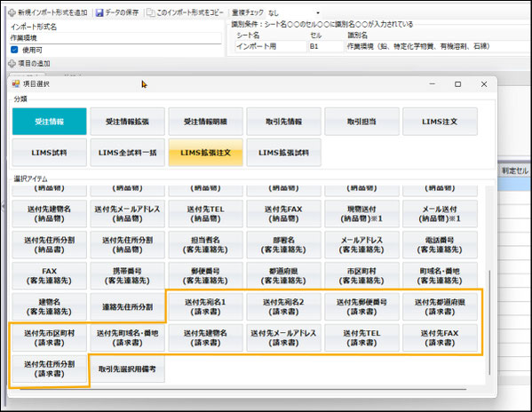Screen dimensions: 532x412
Task: Choose 送付先TEL(納品物) item
Action: pyautogui.click(x=206, y=214)
